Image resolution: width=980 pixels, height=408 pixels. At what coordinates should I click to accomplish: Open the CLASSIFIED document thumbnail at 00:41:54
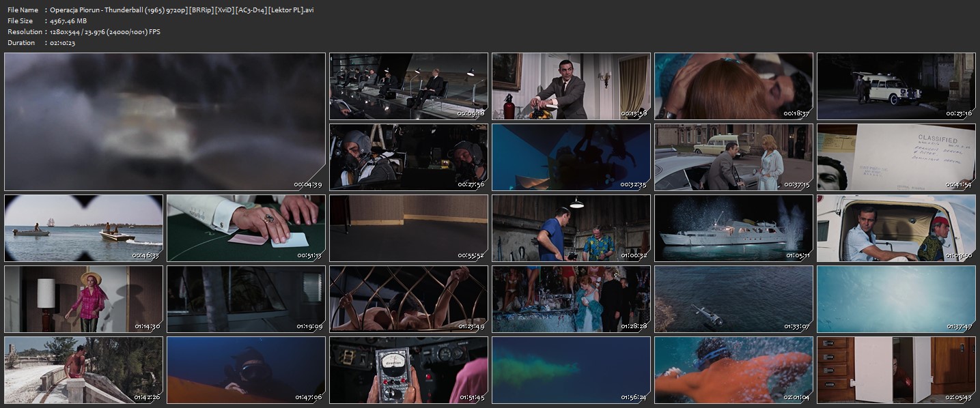point(896,157)
